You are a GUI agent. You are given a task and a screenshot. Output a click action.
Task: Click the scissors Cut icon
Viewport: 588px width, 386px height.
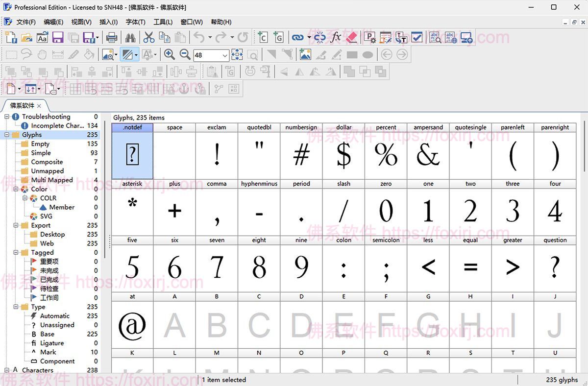tap(149, 38)
